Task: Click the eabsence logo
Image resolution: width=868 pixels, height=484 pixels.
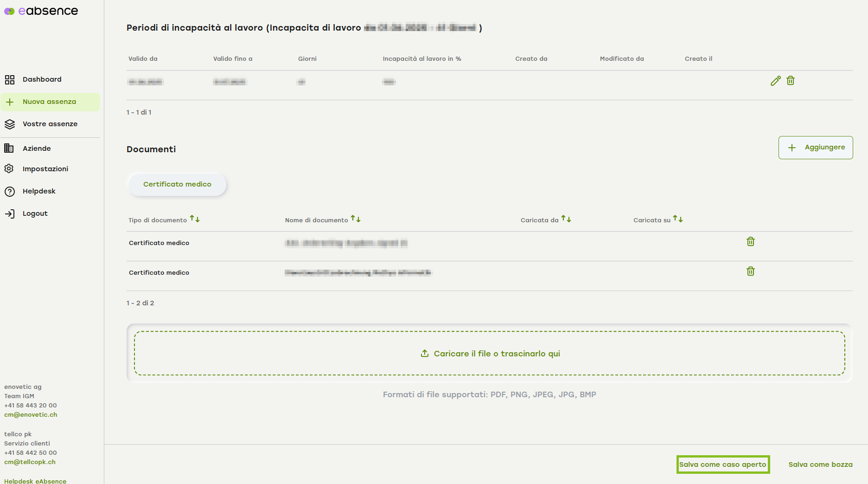Action: [x=41, y=11]
